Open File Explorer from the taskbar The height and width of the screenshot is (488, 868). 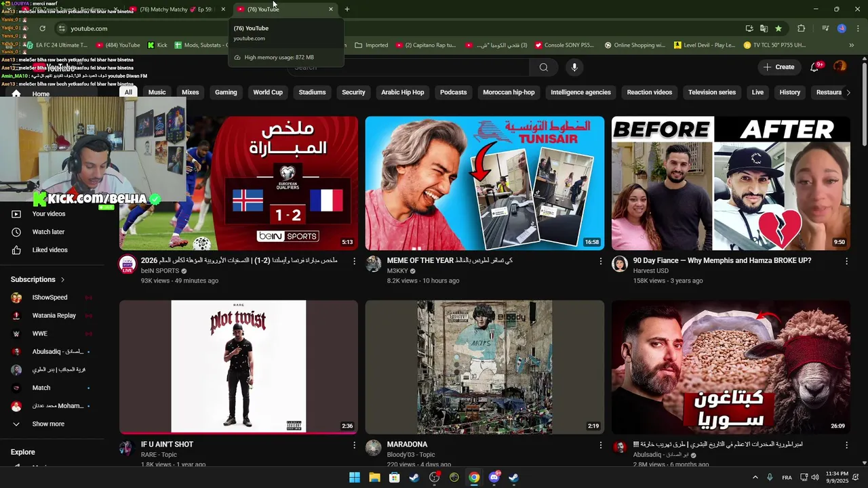(374, 477)
